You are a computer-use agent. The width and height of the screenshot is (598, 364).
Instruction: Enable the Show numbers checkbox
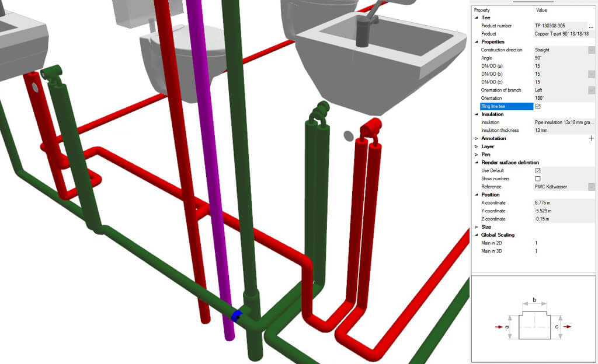538,178
